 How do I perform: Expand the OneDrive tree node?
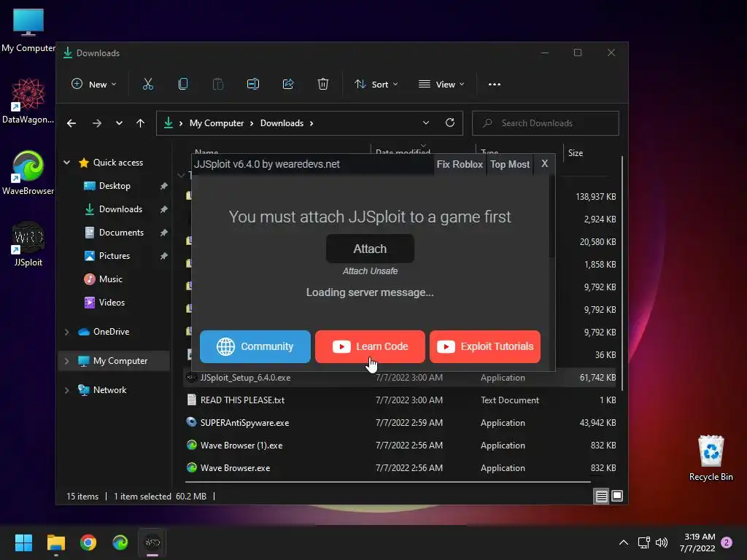[66, 332]
